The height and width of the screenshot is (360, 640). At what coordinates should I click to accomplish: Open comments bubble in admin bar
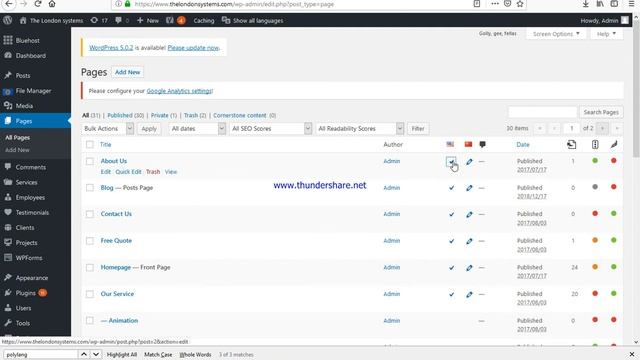[x=122, y=20]
